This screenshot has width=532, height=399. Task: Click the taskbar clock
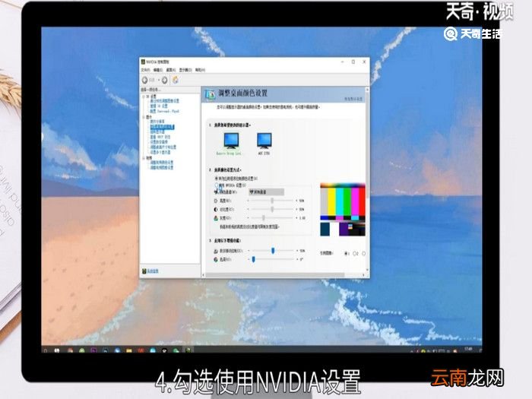click(468, 349)
